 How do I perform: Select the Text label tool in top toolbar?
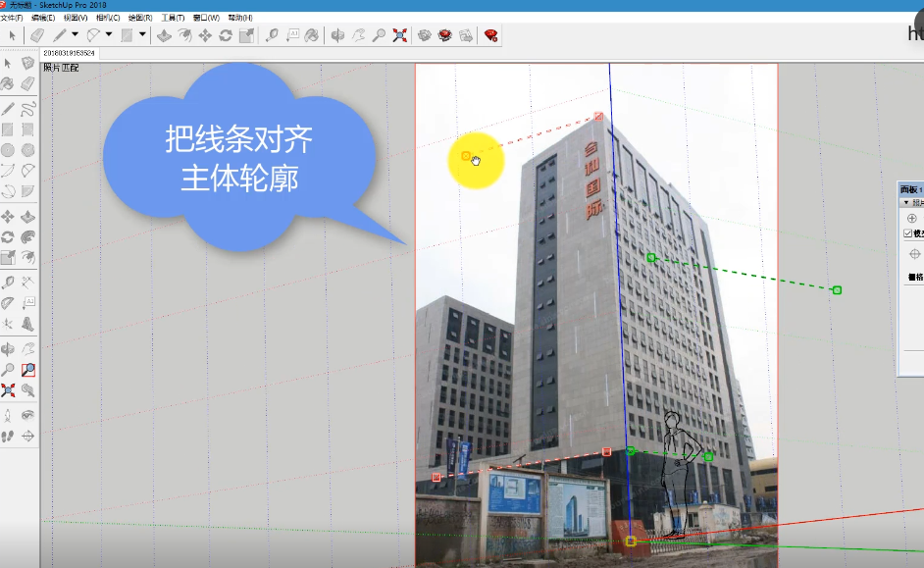tap(292, 35)
